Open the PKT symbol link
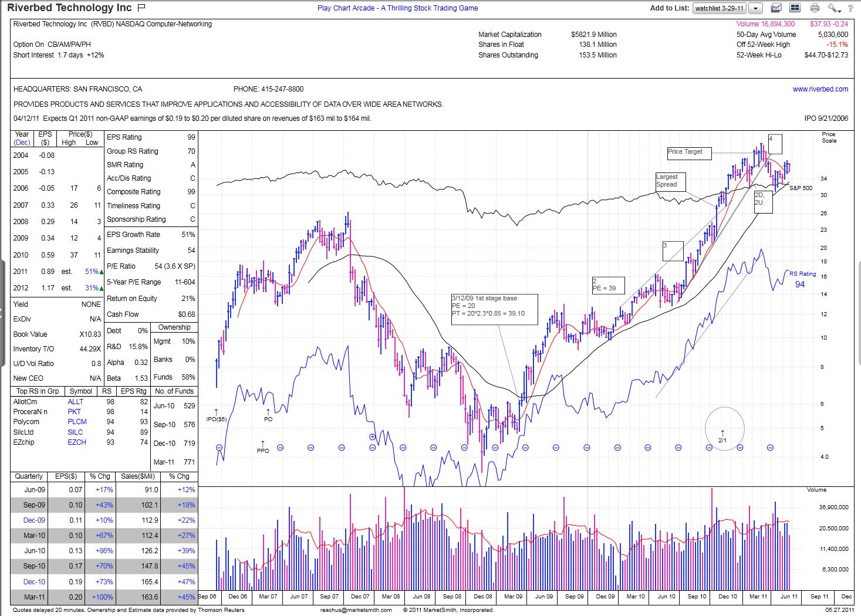The height and width of the screenshot is (616, 861). (74, 412)
